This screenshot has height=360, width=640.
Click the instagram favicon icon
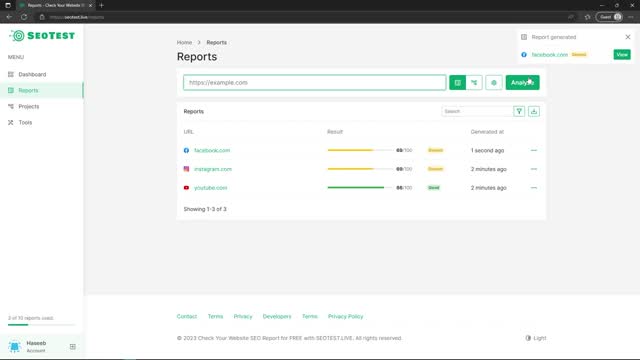186,169
